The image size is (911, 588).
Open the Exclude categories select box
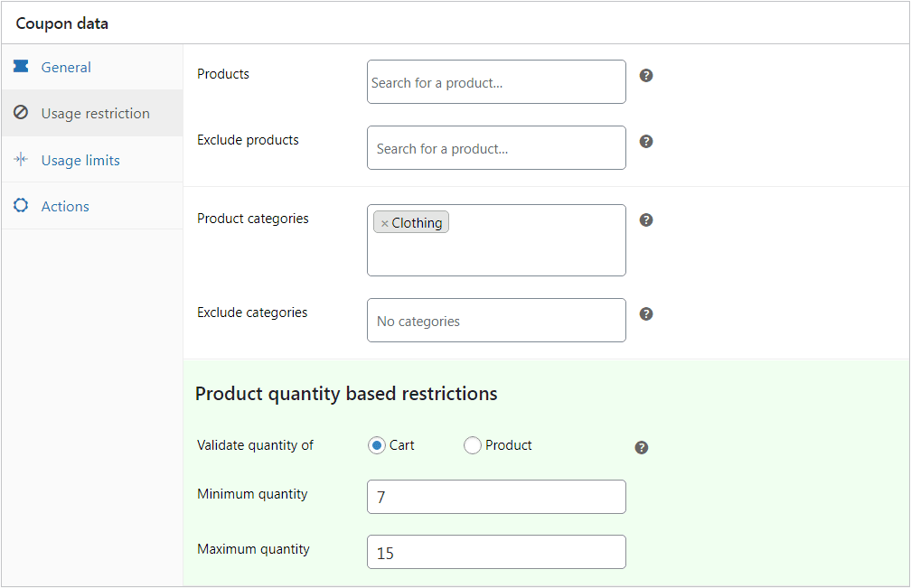coord(496,321)
